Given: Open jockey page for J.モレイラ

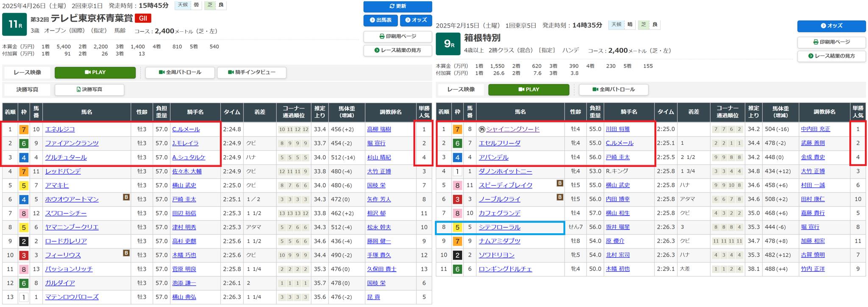Looking at the screenshot, I should (185, 143).
